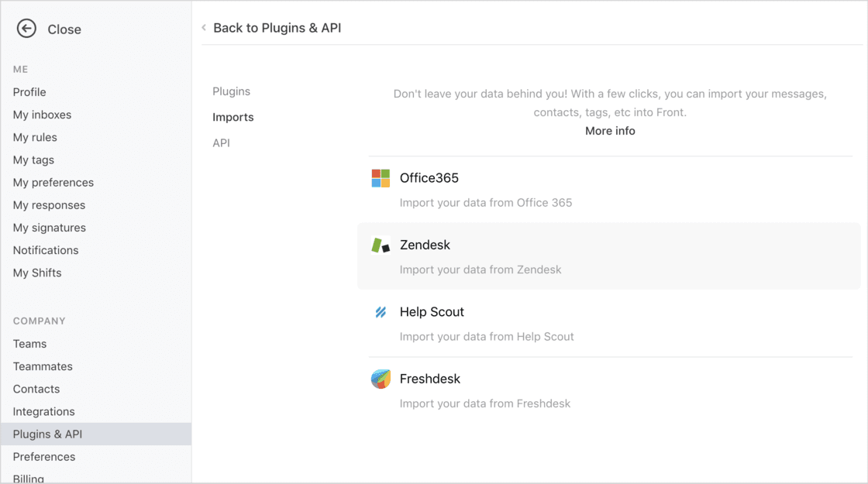Open the Teammates section

[43, 366]
